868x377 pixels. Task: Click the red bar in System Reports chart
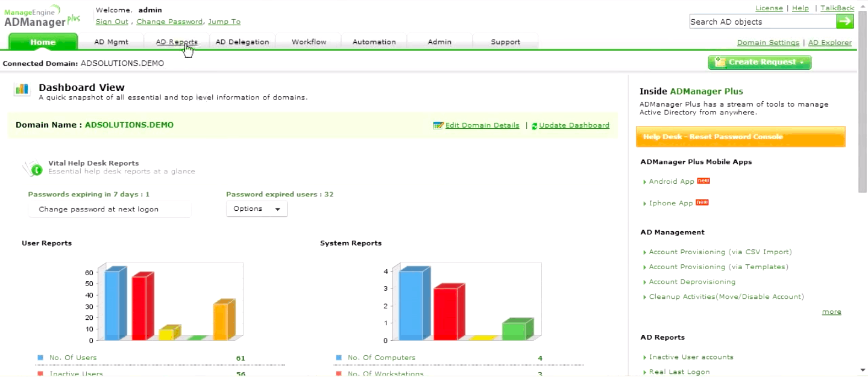[448, 312]
